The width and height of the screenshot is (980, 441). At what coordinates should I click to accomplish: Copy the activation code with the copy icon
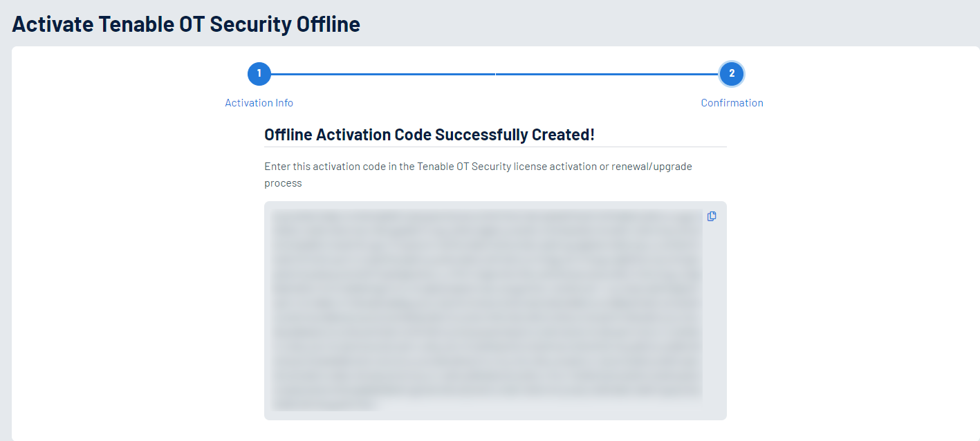[712, 216]
